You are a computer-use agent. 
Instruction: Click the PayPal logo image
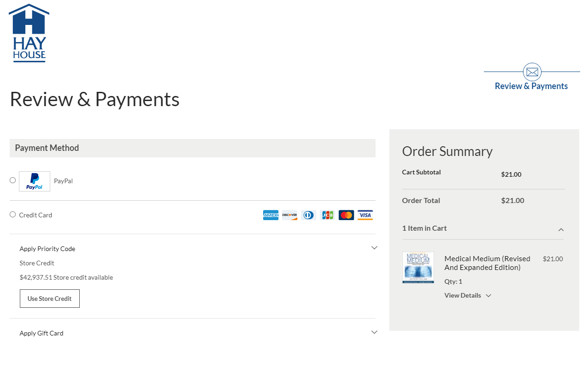click(35, 181)
